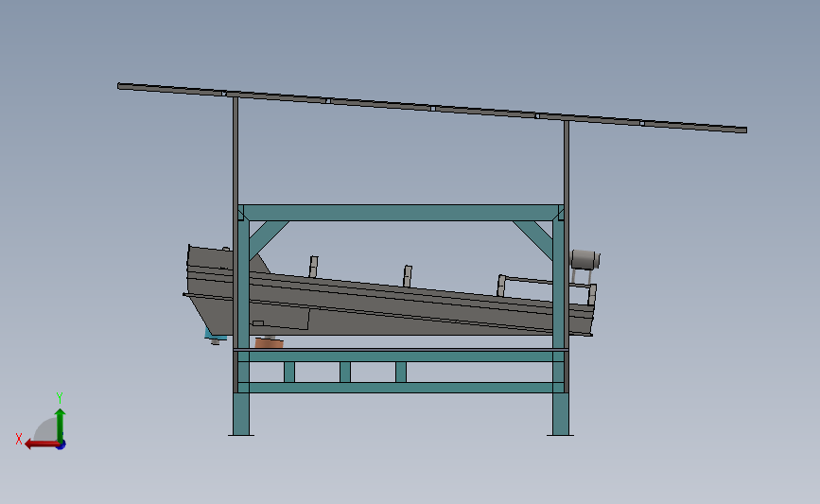Click the blue Z axis dot of the triad
The width and height of the screenshot is (820, 504).
point(61,445)
